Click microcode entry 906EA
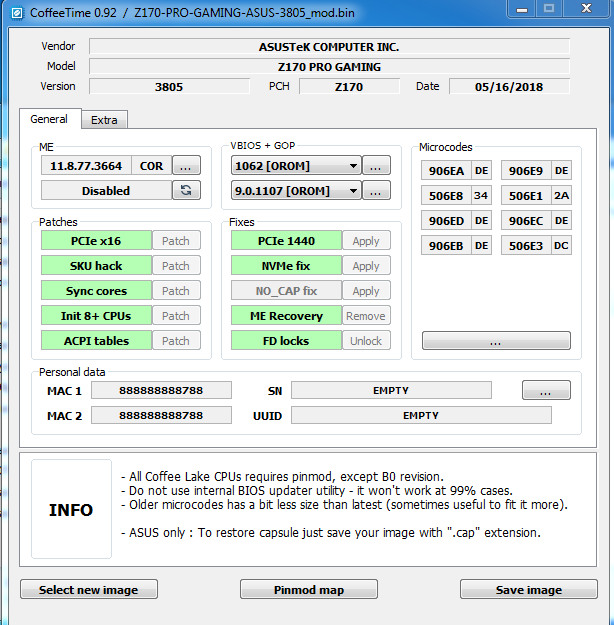 (446, 171)
